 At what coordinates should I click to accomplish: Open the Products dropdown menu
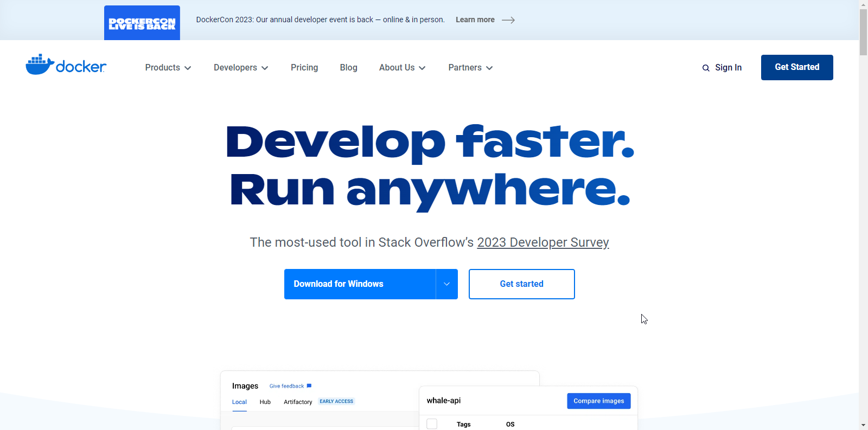coord(168,68)
